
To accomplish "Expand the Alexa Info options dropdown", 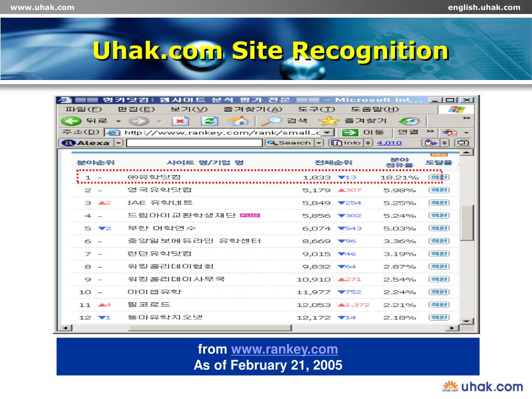I will (x=368, y=143).
